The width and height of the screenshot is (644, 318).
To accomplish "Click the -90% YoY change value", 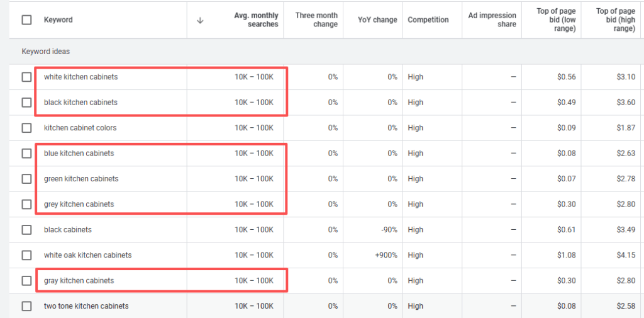I will click(x=389, y=230).
